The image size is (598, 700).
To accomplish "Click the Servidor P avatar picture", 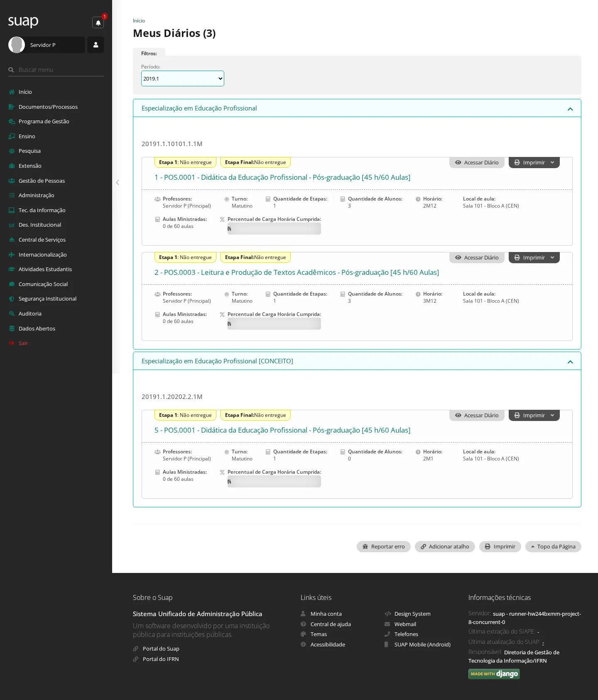I will click(x=17, y=45).
